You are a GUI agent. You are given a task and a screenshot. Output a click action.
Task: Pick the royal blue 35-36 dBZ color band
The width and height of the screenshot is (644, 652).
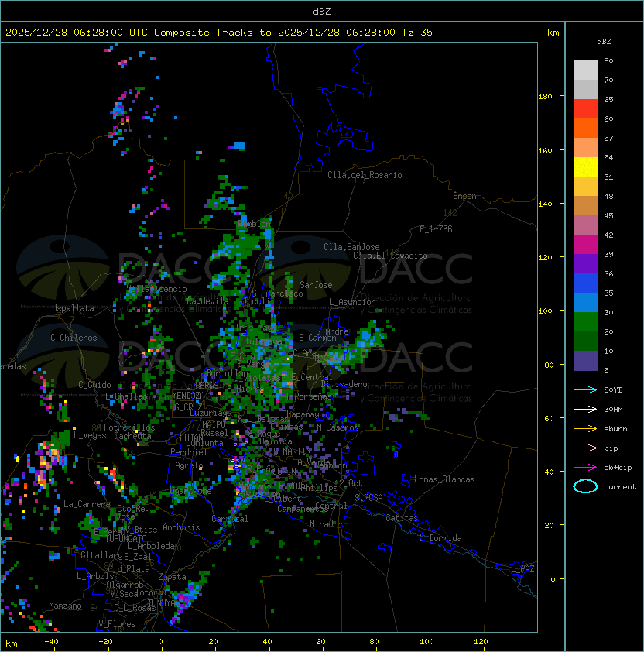pyautogui.click(x=585, y=283)
